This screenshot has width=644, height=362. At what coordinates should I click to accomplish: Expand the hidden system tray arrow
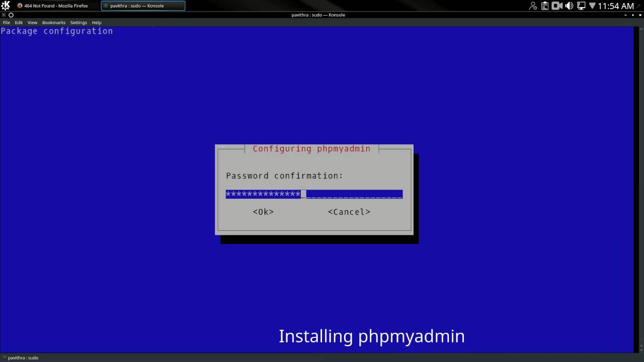point(592,6)
